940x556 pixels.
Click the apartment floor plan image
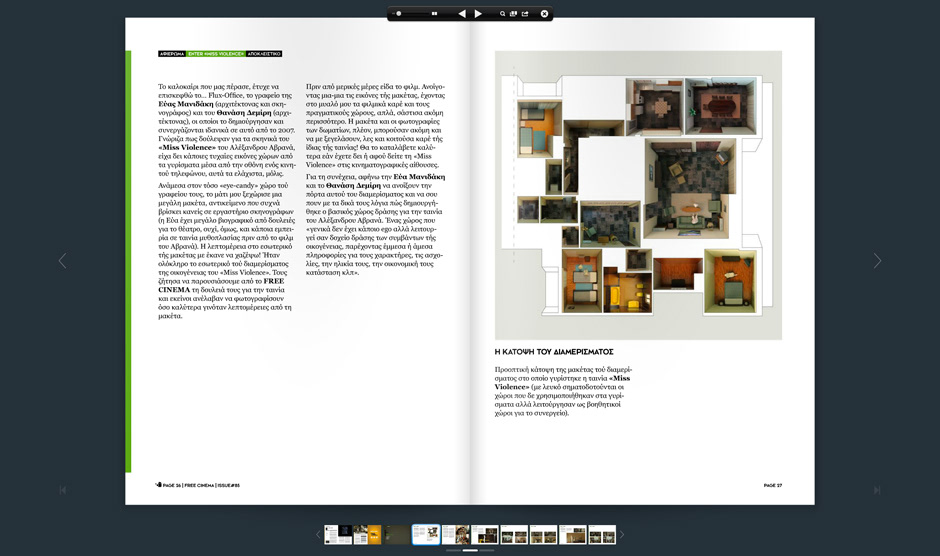(638, 195)
